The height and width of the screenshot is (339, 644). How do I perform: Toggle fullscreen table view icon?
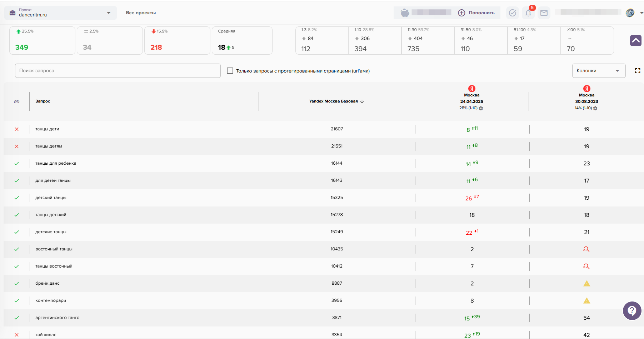[x=638, y=71]
